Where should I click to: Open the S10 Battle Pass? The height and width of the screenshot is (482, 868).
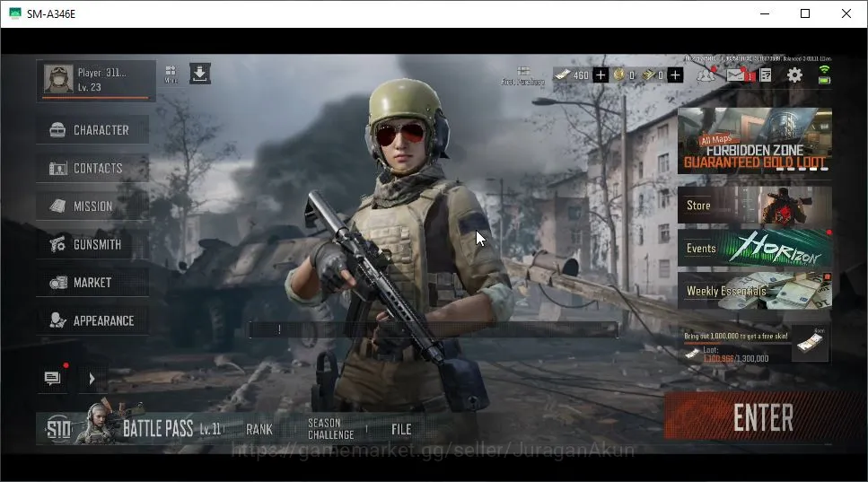[135, 428]
